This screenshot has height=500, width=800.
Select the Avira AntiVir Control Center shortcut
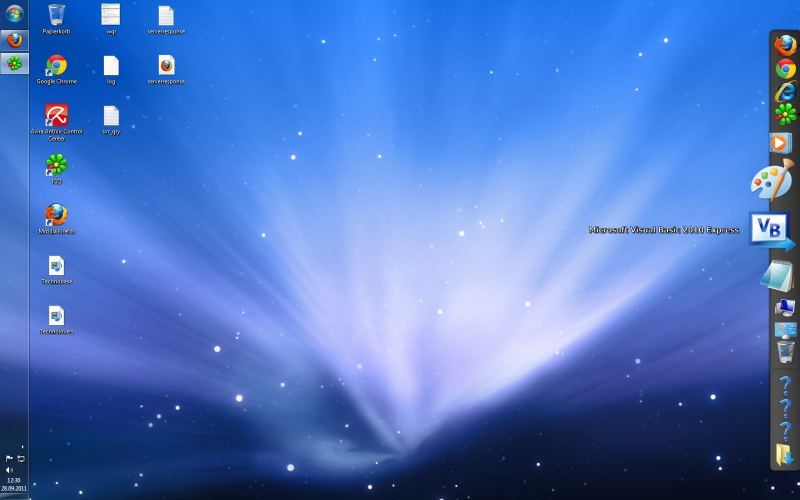[x=57, y=122]
